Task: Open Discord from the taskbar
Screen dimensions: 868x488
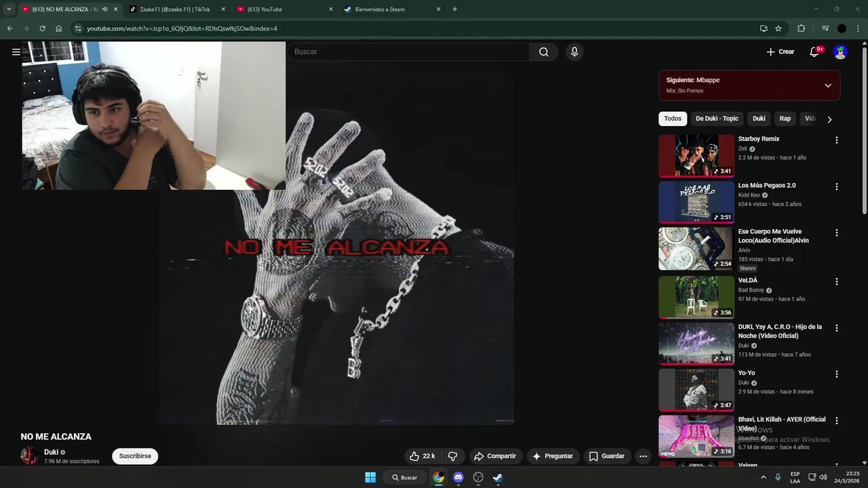Action: click(458, 477)
